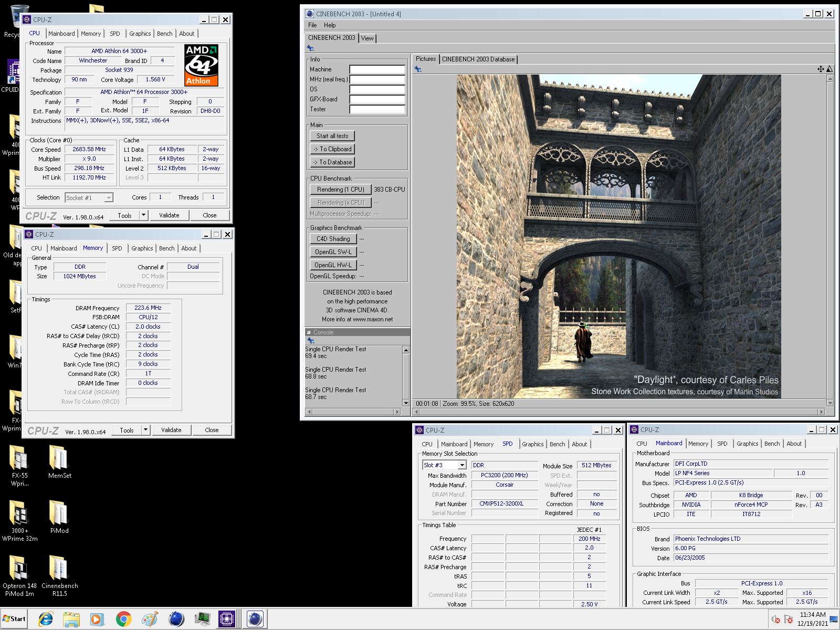Launch Windows Media Player from the taskbar
Viewport: 840px width, 630px height.
pyautogui.click(x=97, y=619)
